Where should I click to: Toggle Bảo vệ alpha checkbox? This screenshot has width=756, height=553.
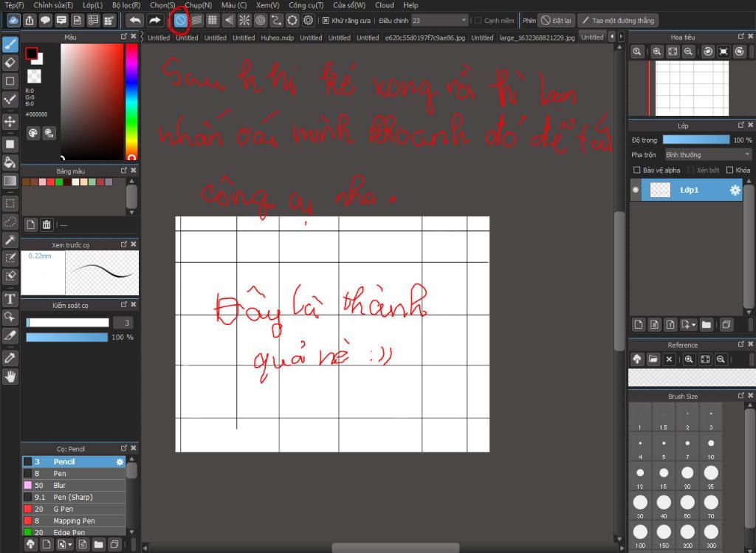point(636,171)
